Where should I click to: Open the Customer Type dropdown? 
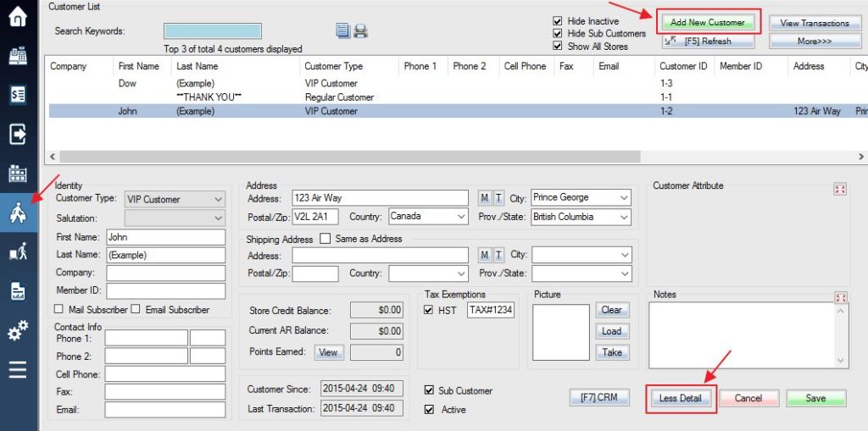[175, 200]
